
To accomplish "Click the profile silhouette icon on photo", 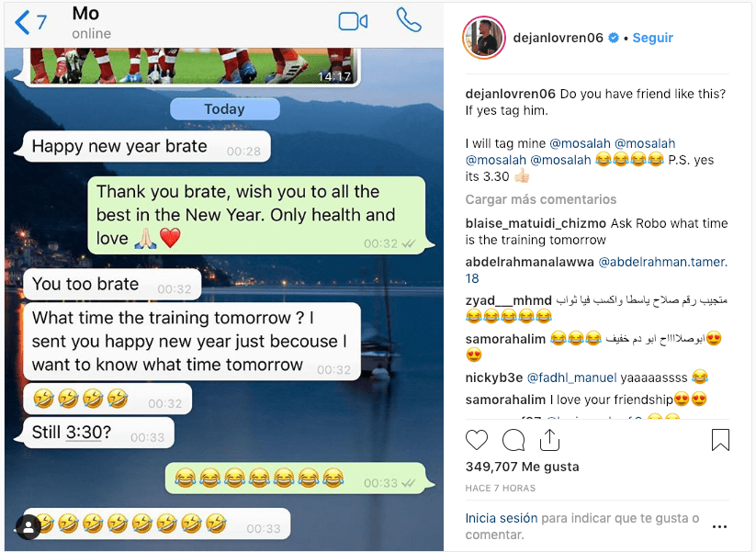I will click(x=28, y=527).
